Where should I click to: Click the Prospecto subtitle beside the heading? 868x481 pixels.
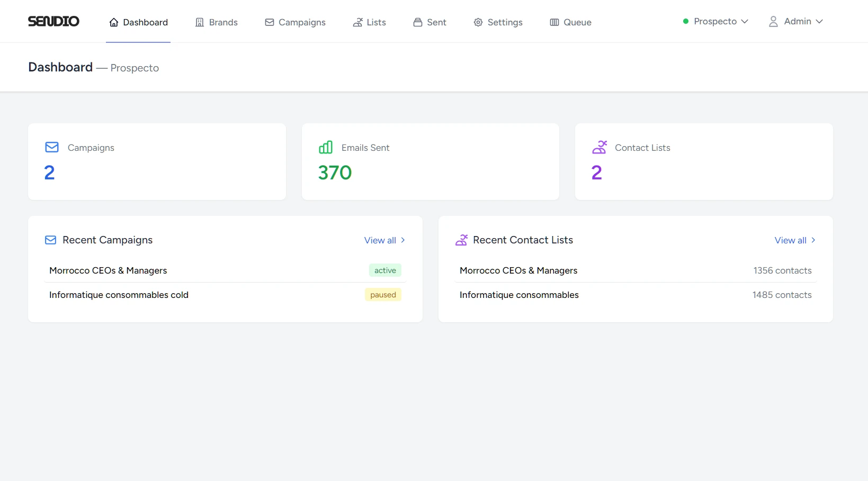pos(135,68)
